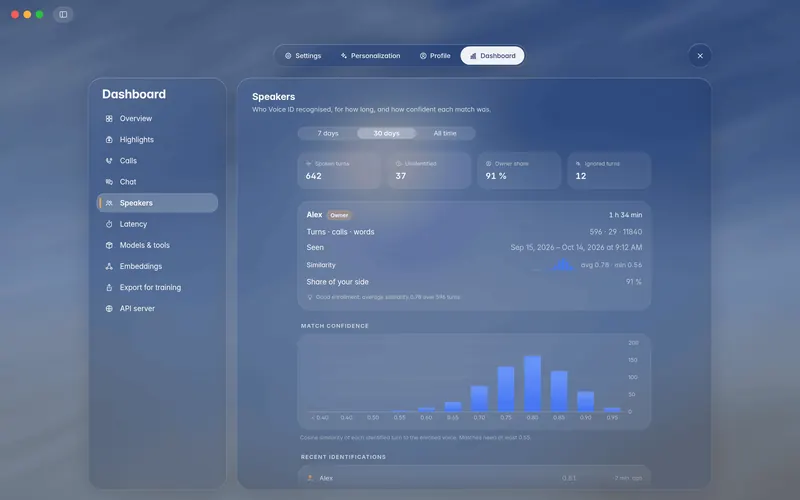This screenshot has height=500, width=800.
Task: Click the Speakers people icon
Action: (109, 203)
